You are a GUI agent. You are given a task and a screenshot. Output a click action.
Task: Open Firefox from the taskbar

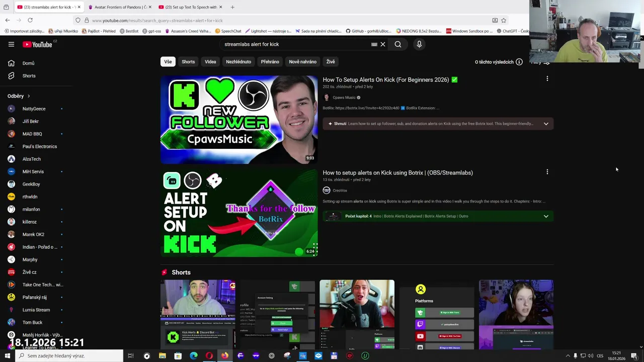pyautogui.click(x=225, y=355)
